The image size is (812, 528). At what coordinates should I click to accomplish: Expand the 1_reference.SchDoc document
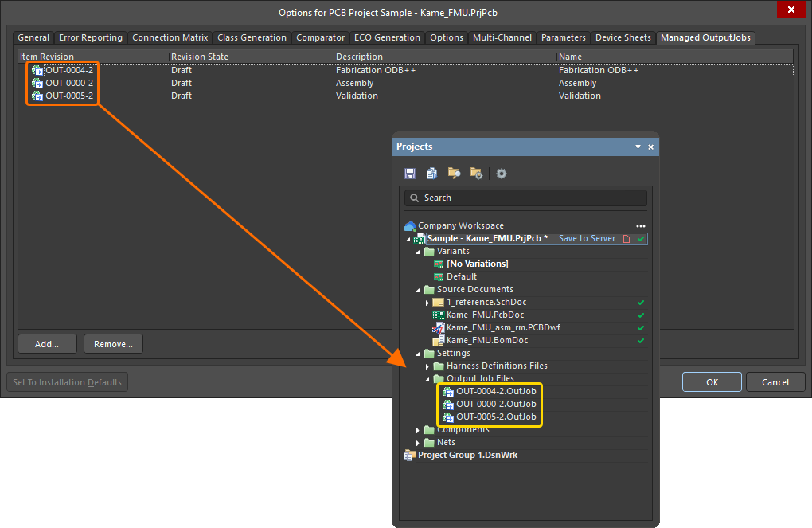tap(427, 302)
